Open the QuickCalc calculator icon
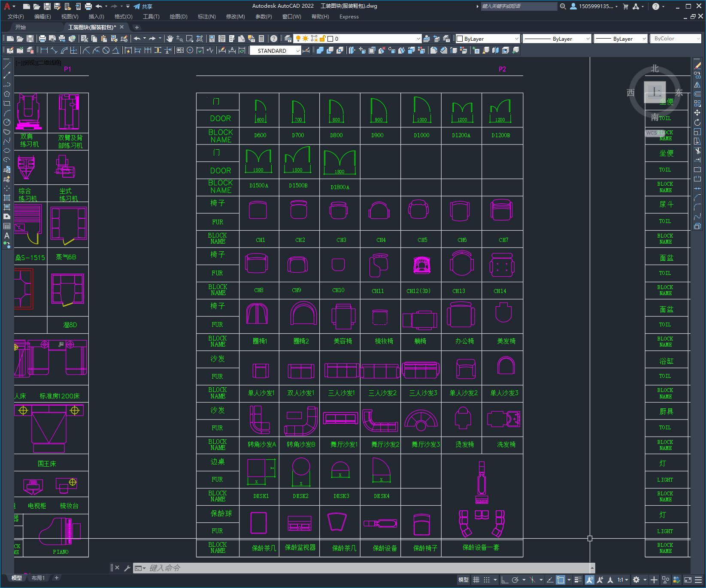 tap(261, 39)
